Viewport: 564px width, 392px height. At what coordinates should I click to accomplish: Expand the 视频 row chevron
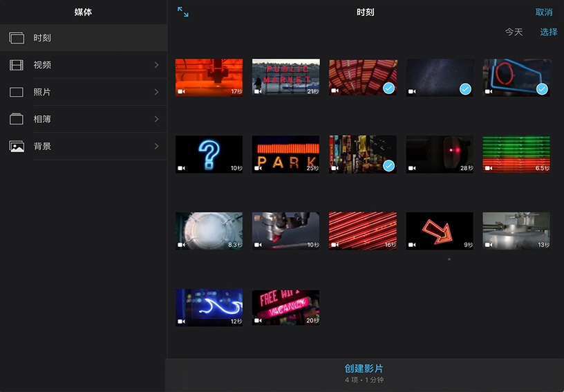(156, 65)
